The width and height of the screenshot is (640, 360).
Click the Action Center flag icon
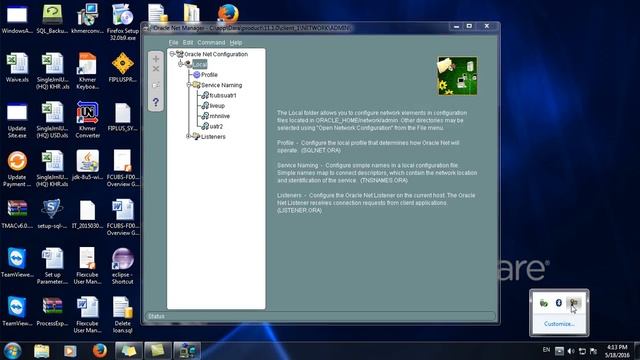(x=593, y=351)
